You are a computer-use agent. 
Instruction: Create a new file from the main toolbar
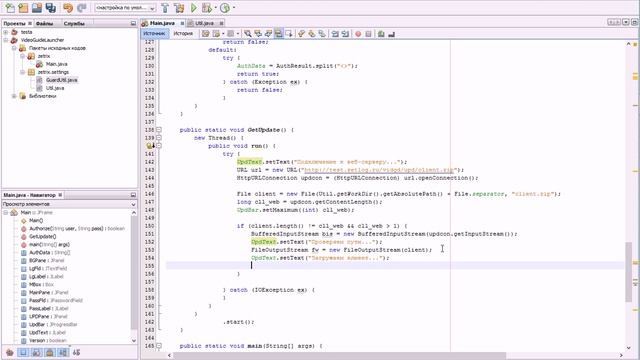tap(9, 7)
